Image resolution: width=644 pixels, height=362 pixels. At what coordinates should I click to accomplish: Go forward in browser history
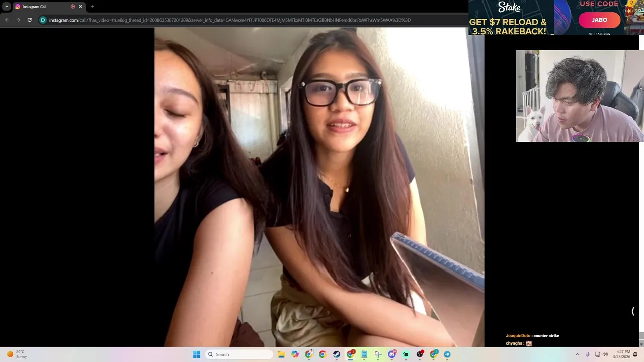coord(18,20)
